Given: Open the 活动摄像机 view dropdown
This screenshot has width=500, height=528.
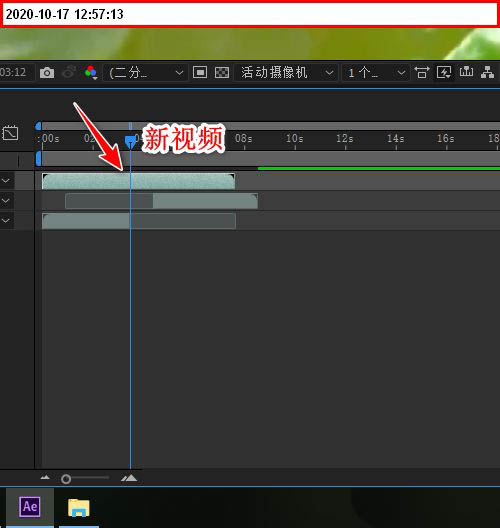Looking at the screenshot, I should tap(286, 72).
